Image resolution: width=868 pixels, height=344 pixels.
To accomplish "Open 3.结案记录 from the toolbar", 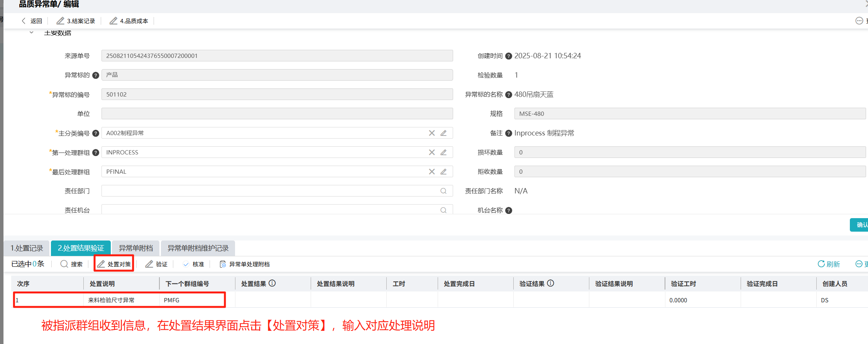I will pyautogui.click(x=76, y=21).
